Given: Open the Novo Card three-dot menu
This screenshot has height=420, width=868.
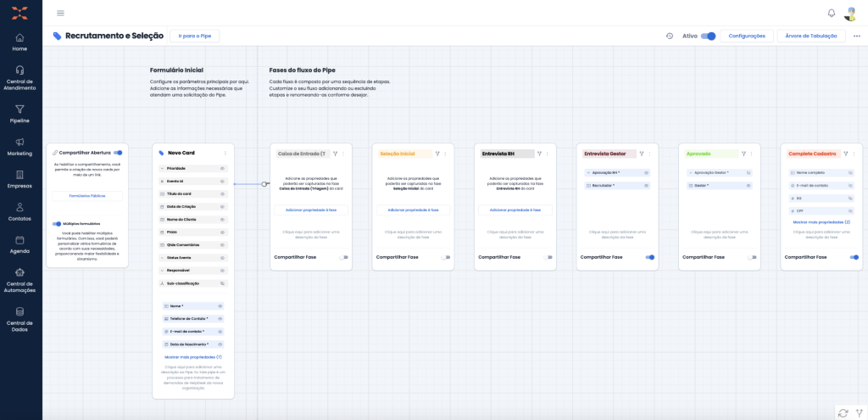Looking at the screenshot, I should point(225,153).
